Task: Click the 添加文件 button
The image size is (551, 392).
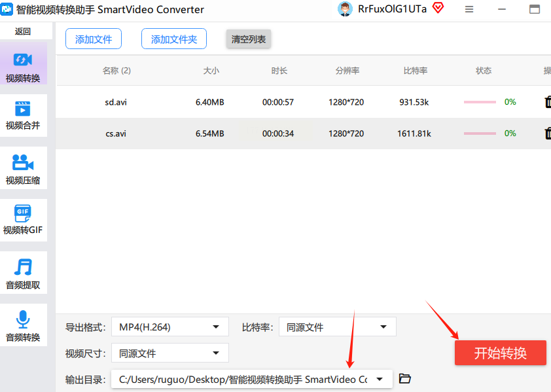Action: click(94, 39)
